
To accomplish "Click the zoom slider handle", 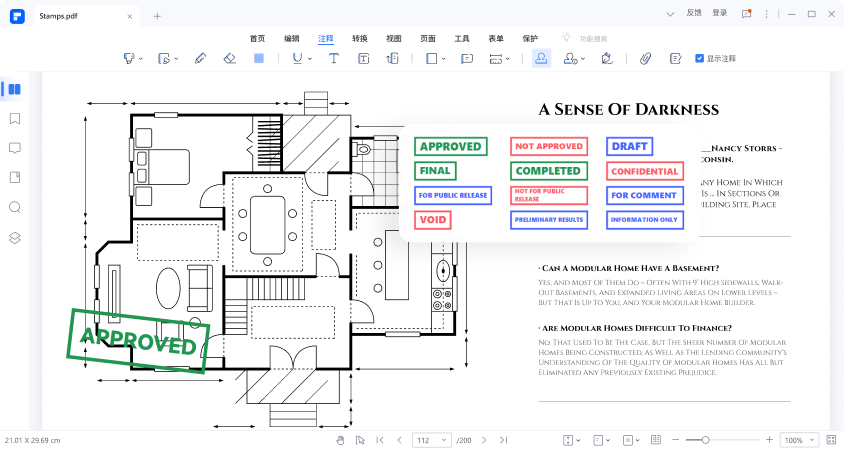I will click(x=705, y=440).
